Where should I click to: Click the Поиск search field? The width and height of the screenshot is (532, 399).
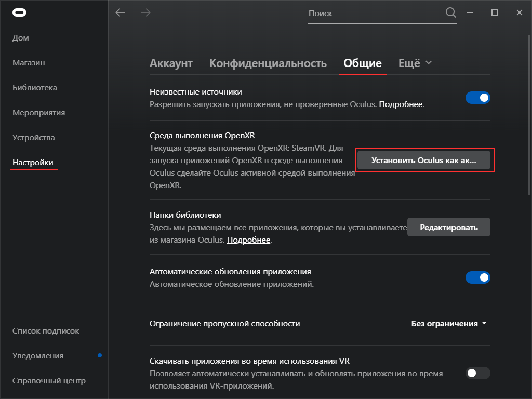[374, 14]
